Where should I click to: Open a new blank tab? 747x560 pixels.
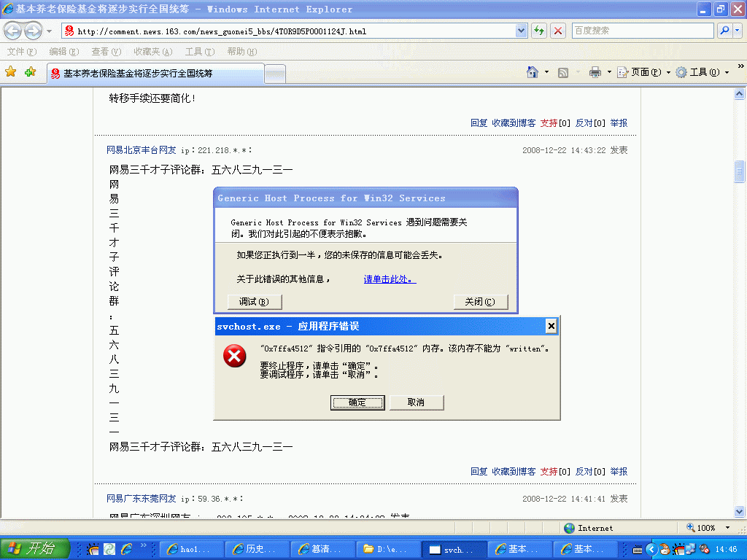tap(275, 74)
